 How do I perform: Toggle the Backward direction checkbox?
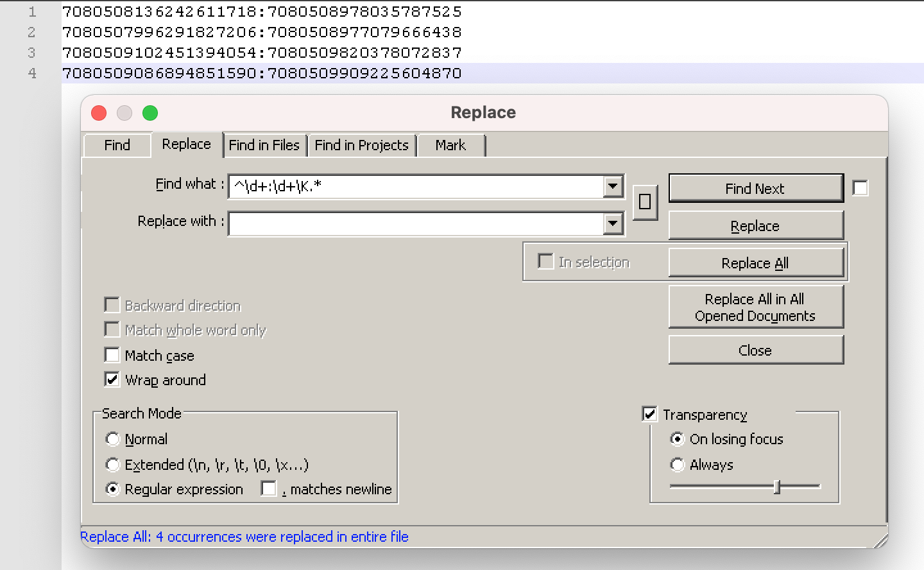click(112, 305)
